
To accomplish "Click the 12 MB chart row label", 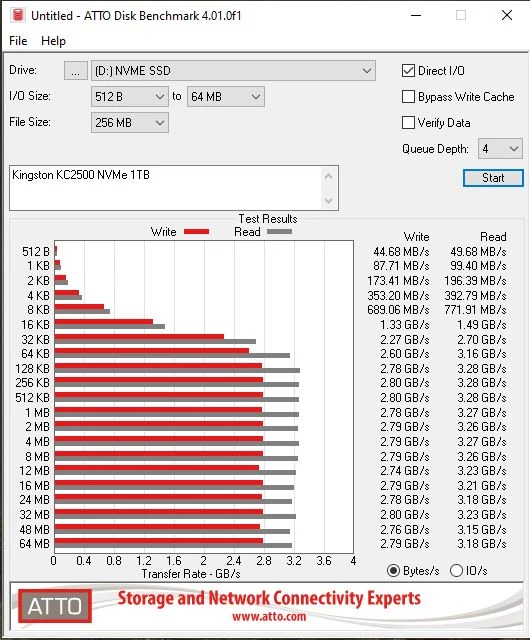I will [x=34, y=471].
